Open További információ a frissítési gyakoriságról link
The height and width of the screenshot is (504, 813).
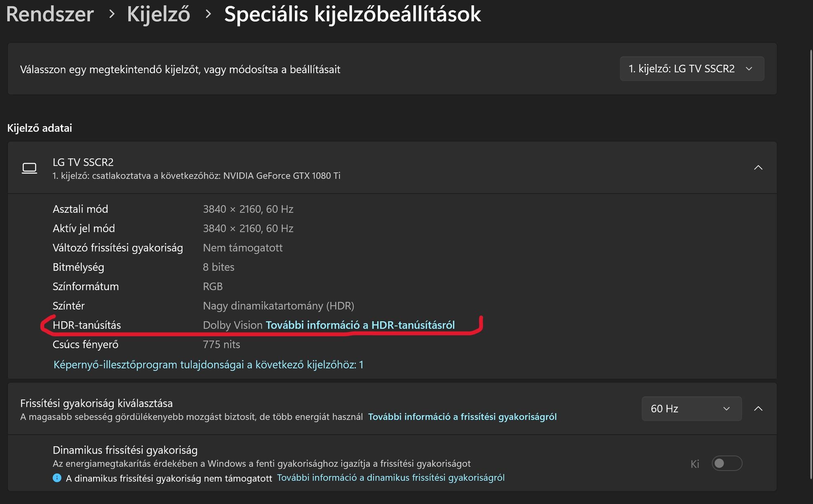tap(462, 417)
